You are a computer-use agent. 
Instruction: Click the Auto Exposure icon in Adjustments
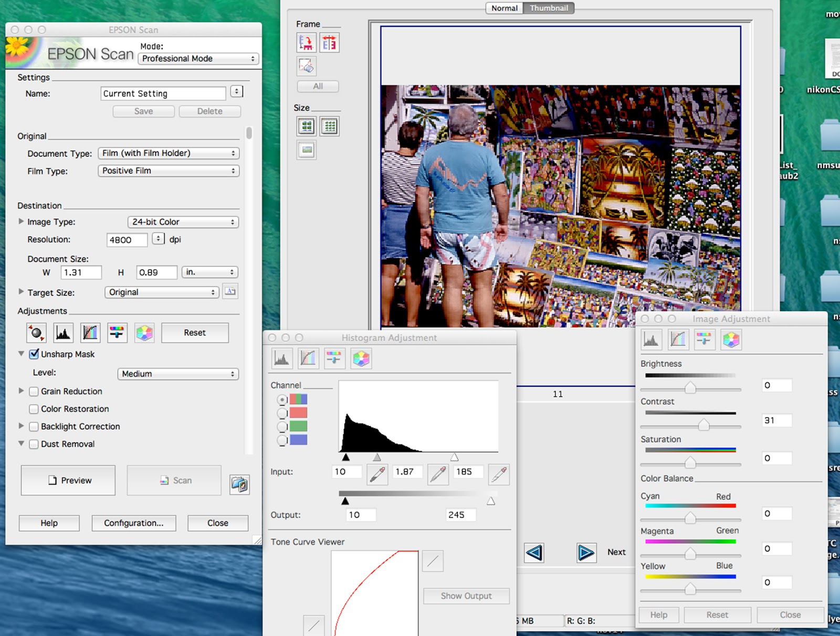pos(36,333)
